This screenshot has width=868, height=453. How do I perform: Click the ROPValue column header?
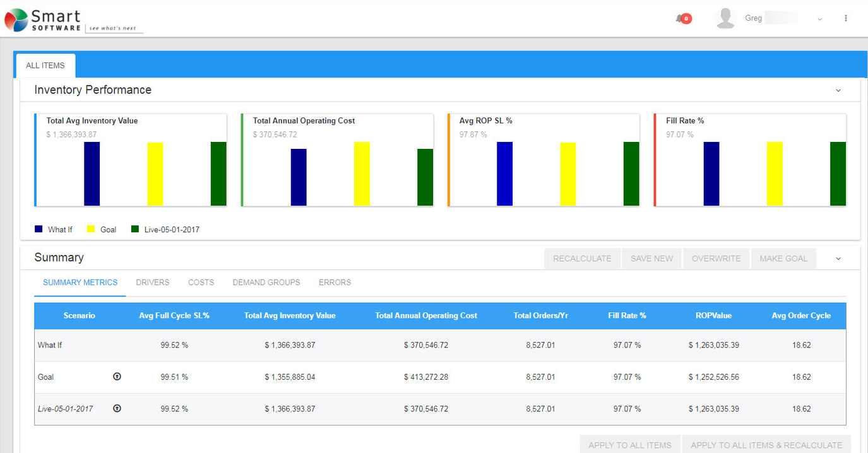point(714,315)
